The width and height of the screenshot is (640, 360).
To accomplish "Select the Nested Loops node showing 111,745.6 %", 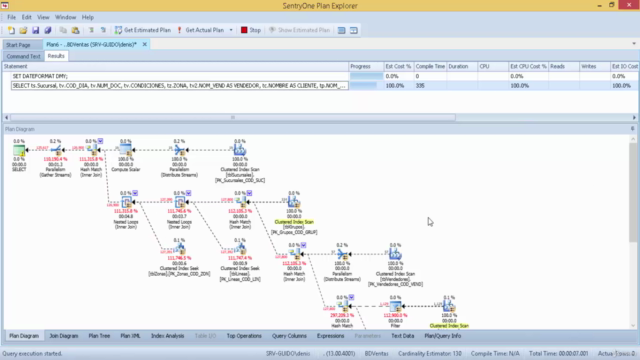I will click(180, 202).
